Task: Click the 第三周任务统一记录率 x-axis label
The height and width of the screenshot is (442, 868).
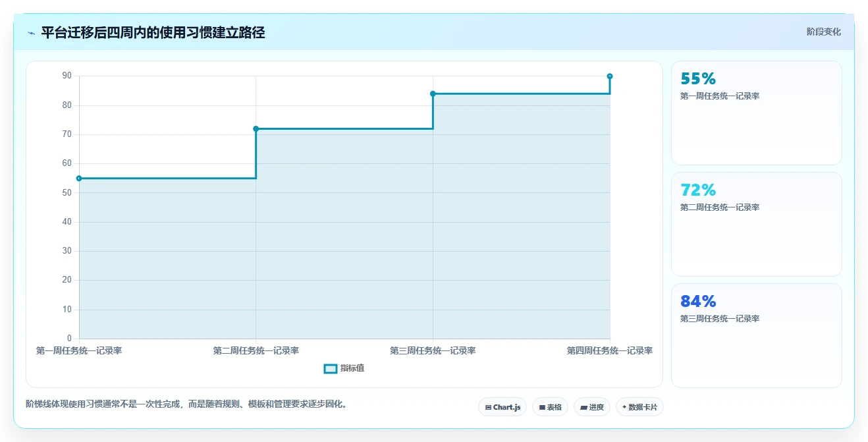Action: click(433, 351)
